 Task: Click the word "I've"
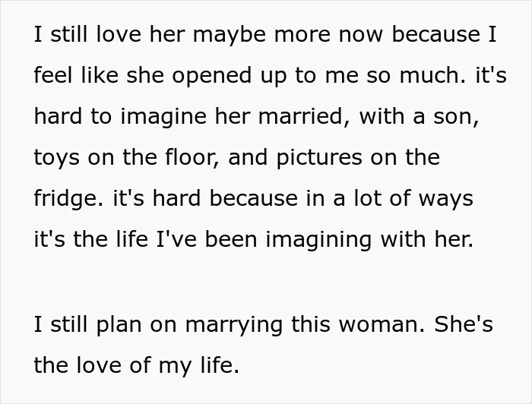[176, 239]
